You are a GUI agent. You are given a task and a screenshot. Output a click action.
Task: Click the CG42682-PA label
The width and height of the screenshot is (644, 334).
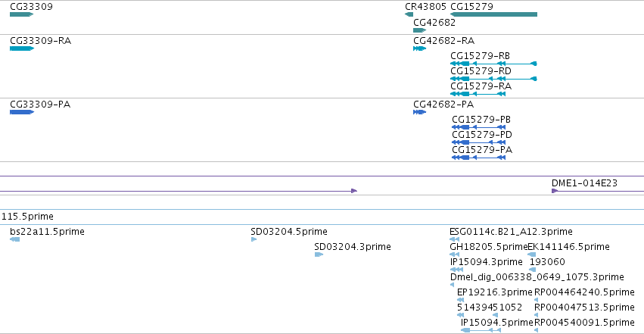[443, 105]
